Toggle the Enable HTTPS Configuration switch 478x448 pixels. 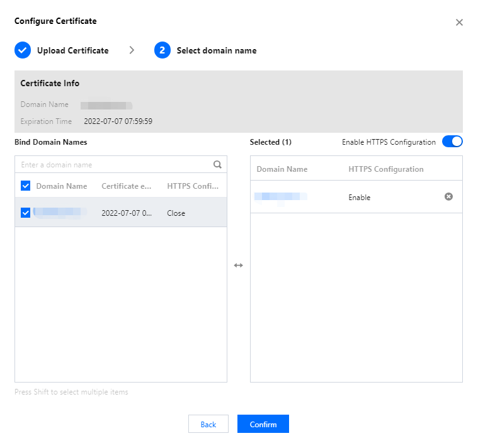(x=452, y=142)
